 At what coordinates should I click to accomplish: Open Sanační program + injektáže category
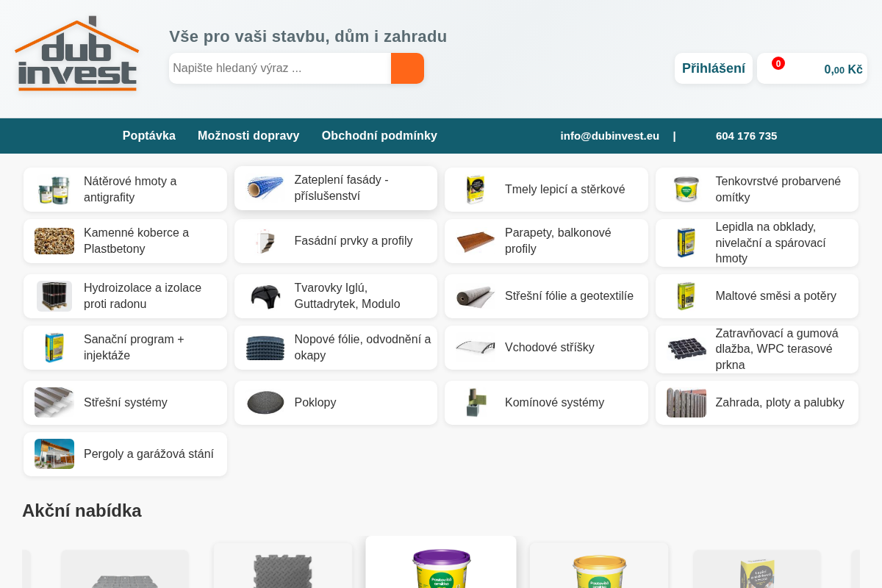click(125, 348)
